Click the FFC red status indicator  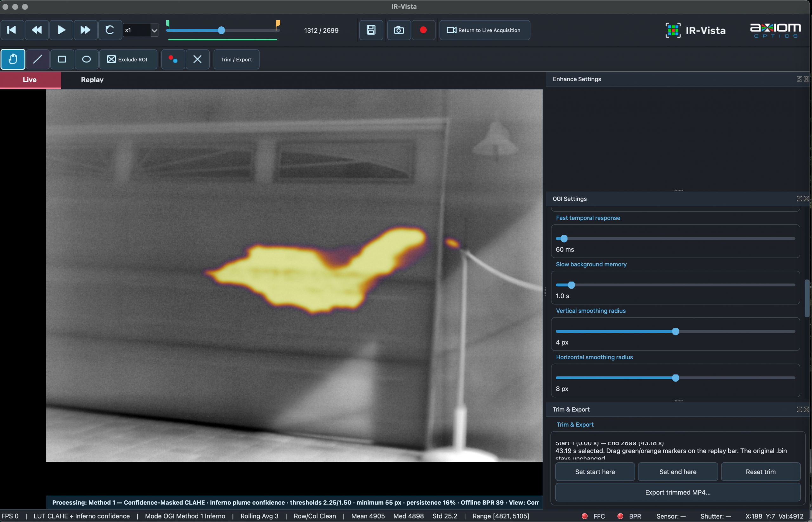pos(585,516)
